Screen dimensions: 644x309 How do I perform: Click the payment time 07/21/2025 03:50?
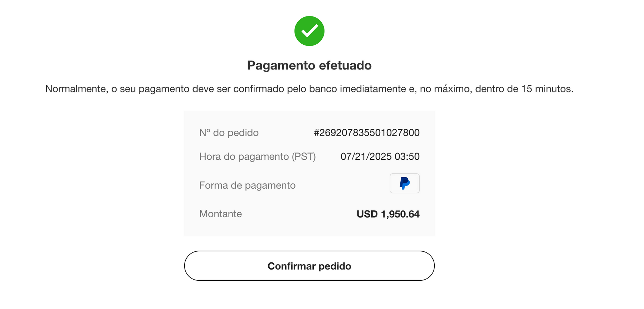380,156
